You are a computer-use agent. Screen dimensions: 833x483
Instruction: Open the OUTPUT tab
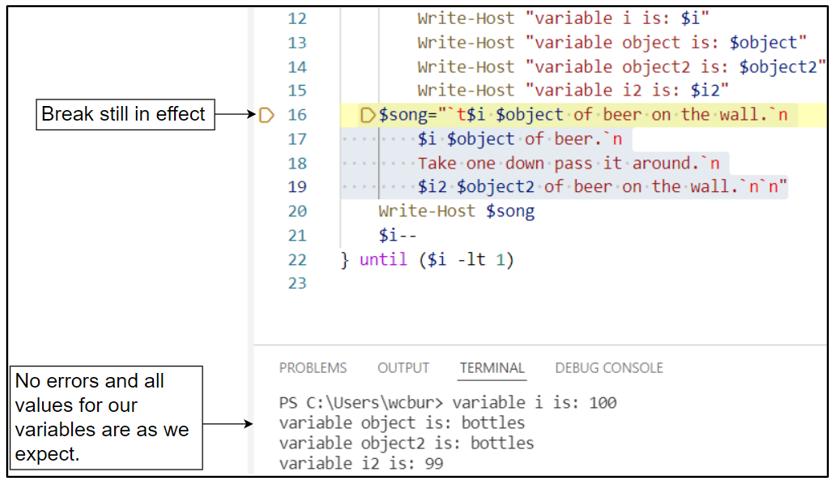(403, 368)
